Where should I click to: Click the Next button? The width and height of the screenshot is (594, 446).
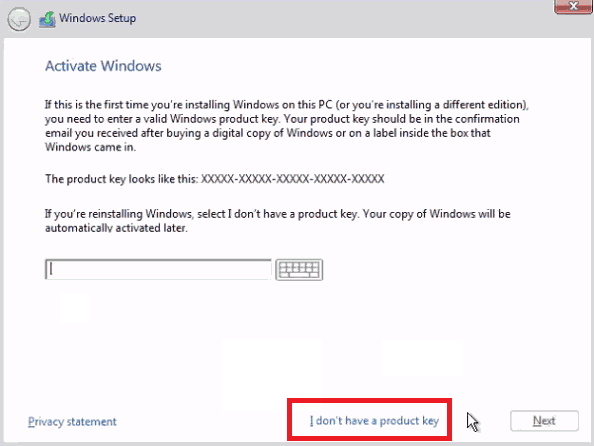pos(544,421)
